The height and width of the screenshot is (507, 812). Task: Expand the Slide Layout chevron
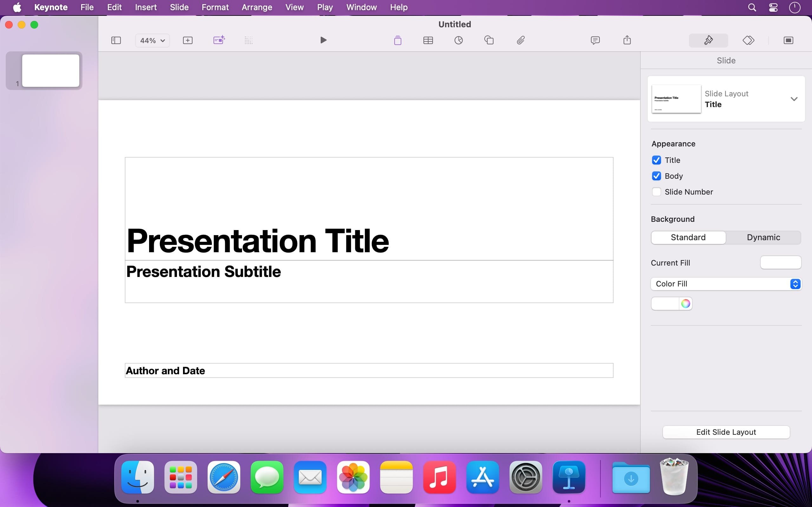tap(794, 99)
